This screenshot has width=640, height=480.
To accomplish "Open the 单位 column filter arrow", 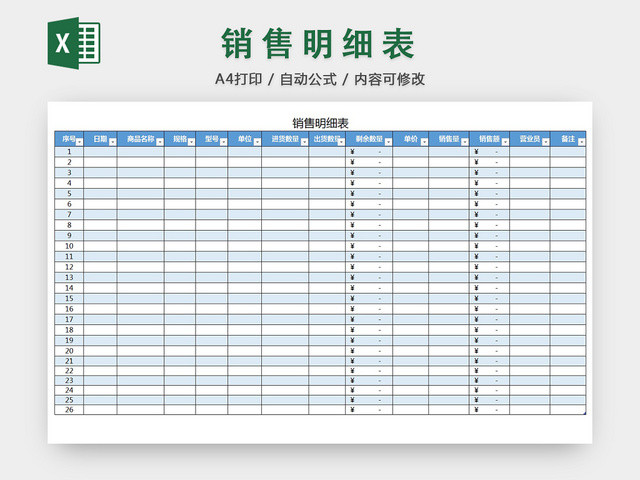I will click(257, 142).
